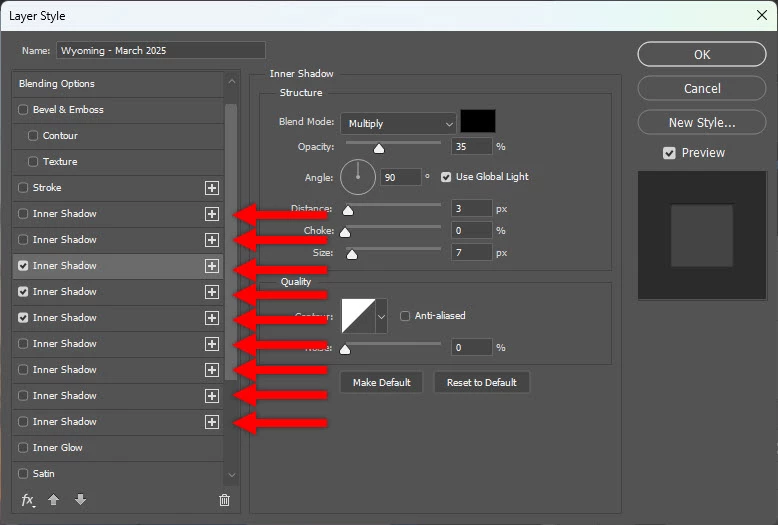Select the Blending Options row
The image size is (778, 525).
[x=118, y=84]
